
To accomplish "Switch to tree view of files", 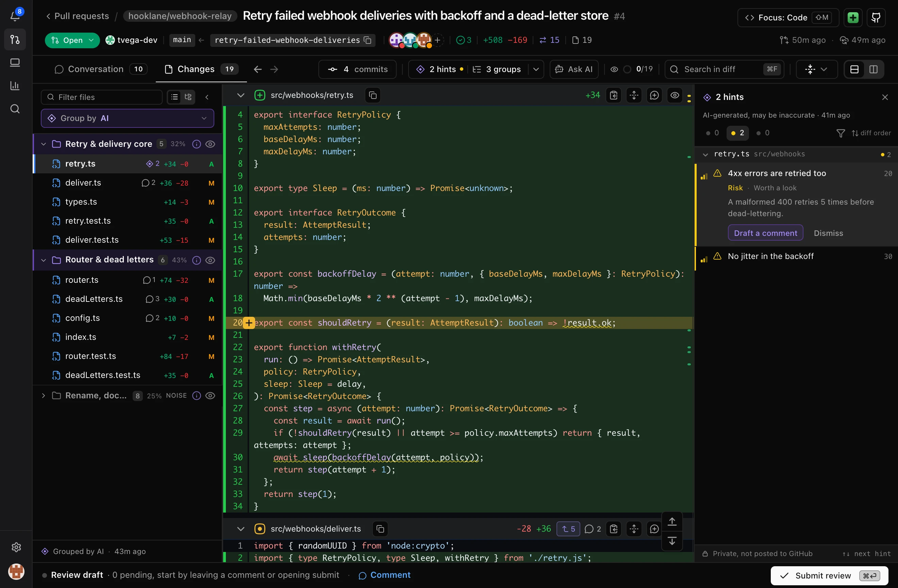I will (188, 97).
